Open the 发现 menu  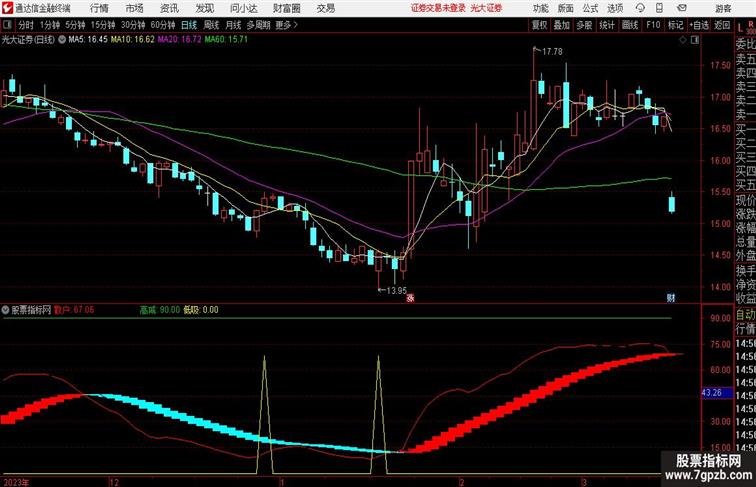204,8
